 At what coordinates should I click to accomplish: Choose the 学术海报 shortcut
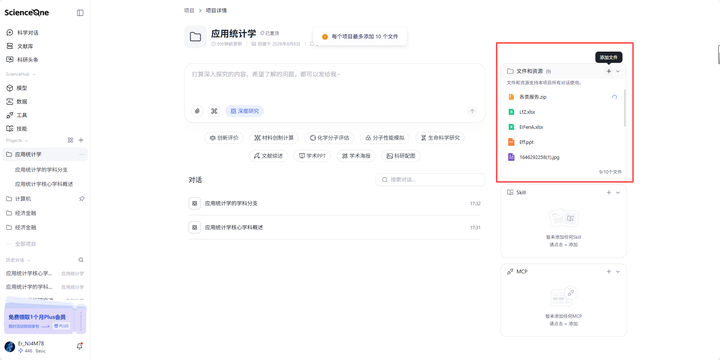coord(356,156)
